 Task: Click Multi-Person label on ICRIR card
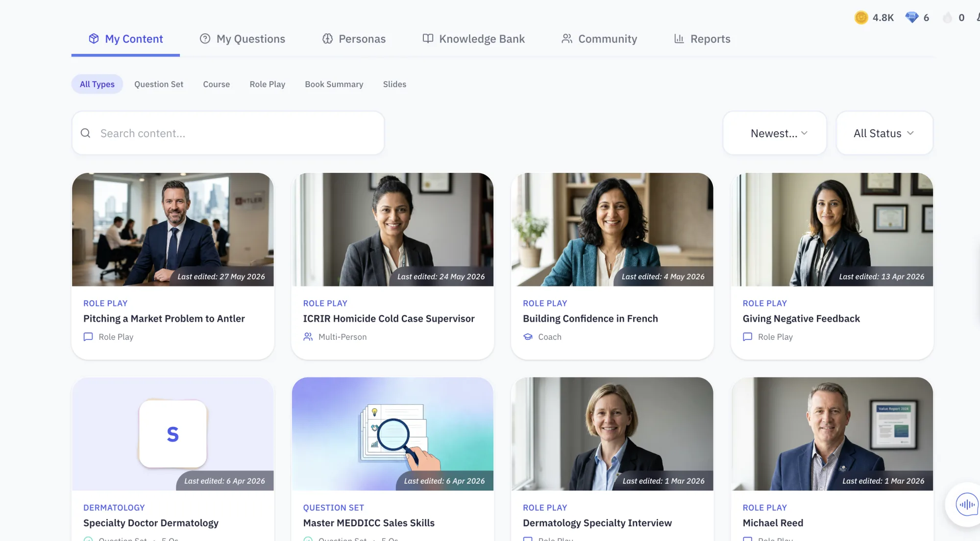point(343,337)
